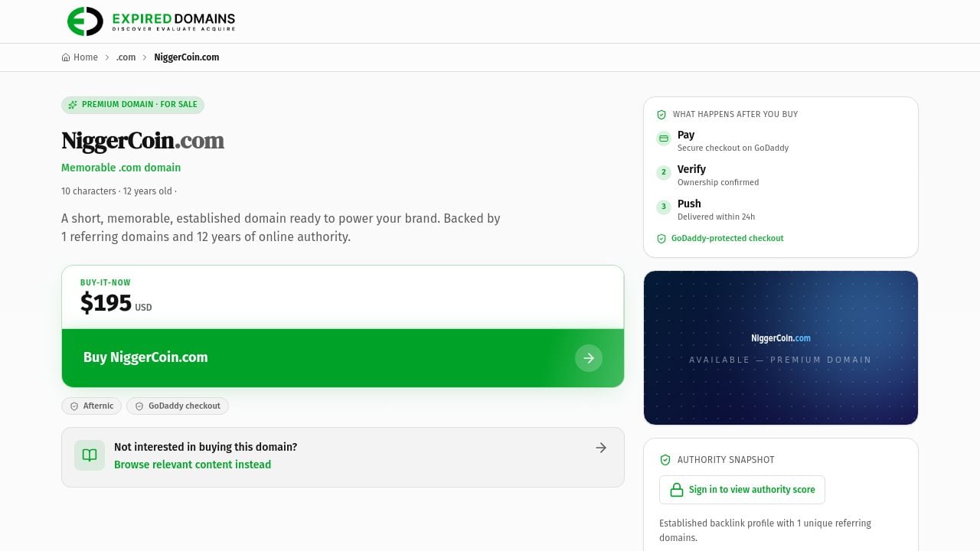The image size is (980, 551).
Task: Click the 10 characters 12 years old line
Action: [x=119, y=191]
